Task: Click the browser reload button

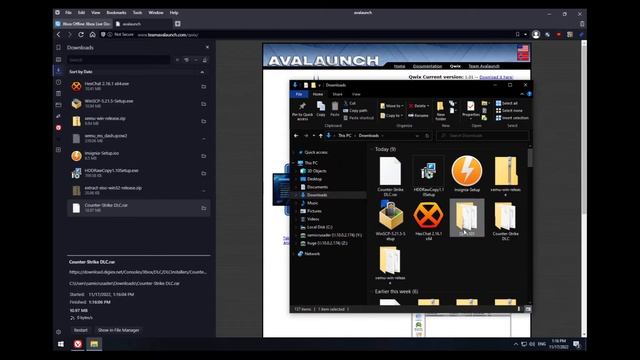Action: [81, 35]
